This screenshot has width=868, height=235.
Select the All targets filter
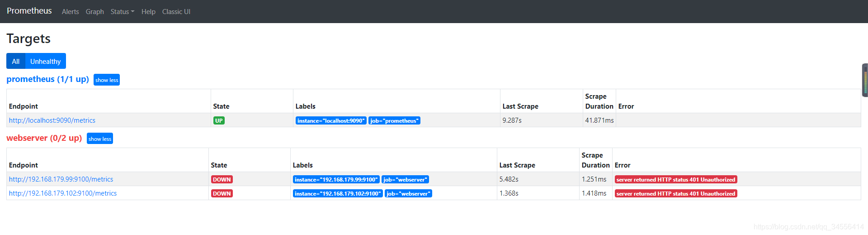pos(16,61)
